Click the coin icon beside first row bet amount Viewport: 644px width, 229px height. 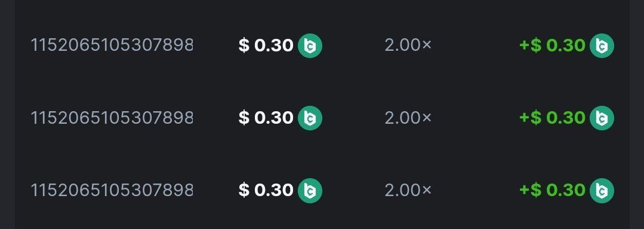coord(310,45)
